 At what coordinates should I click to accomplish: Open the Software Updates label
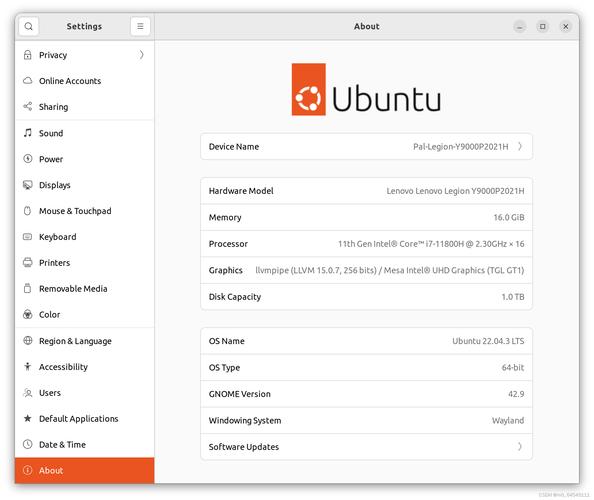pyautogui.click(x=244, y=447)
